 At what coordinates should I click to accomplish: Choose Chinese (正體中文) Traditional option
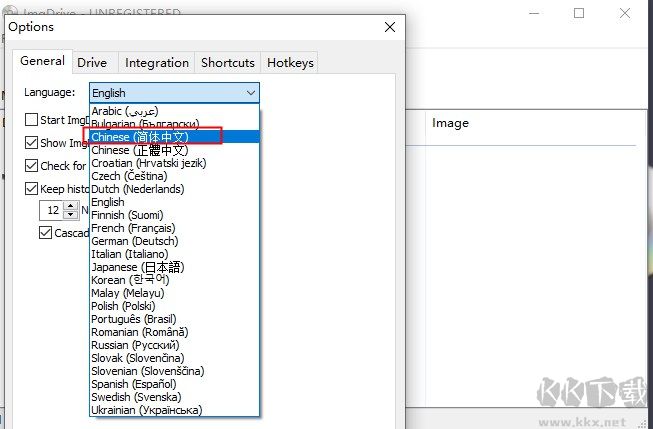(x=174, y=150)
